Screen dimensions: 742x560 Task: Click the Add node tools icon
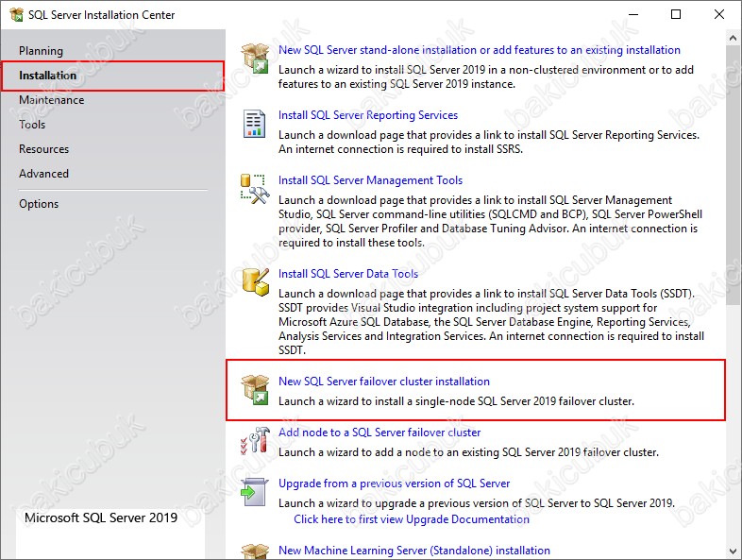(255, 440)
